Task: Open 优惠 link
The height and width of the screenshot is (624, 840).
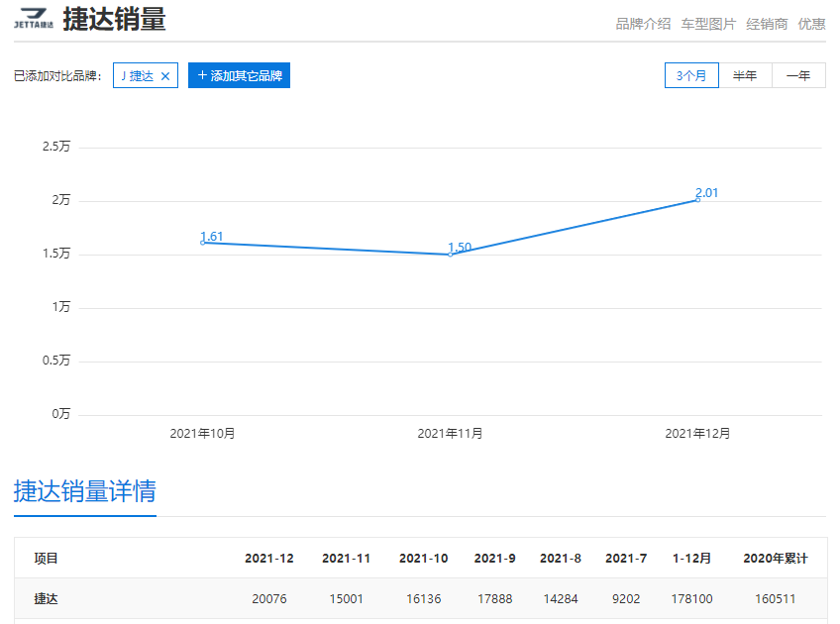Action: click(811, 24)
